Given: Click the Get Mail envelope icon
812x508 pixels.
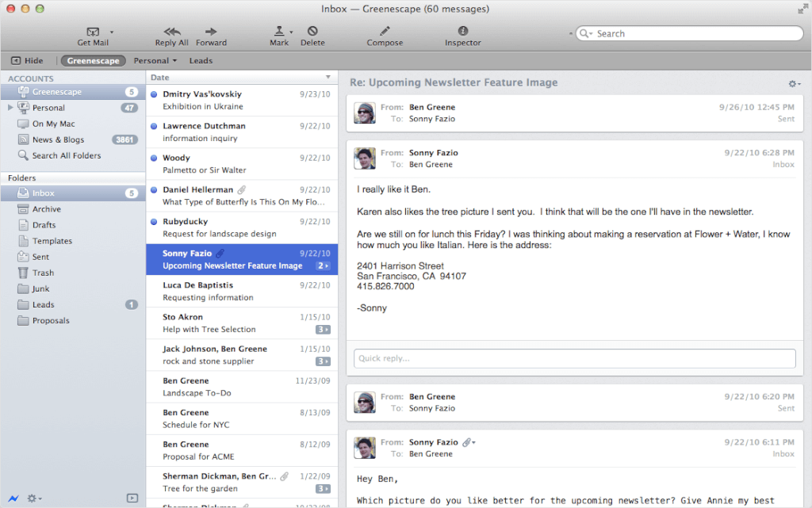Looking at the screenshot, I should (x=92, y=32).
